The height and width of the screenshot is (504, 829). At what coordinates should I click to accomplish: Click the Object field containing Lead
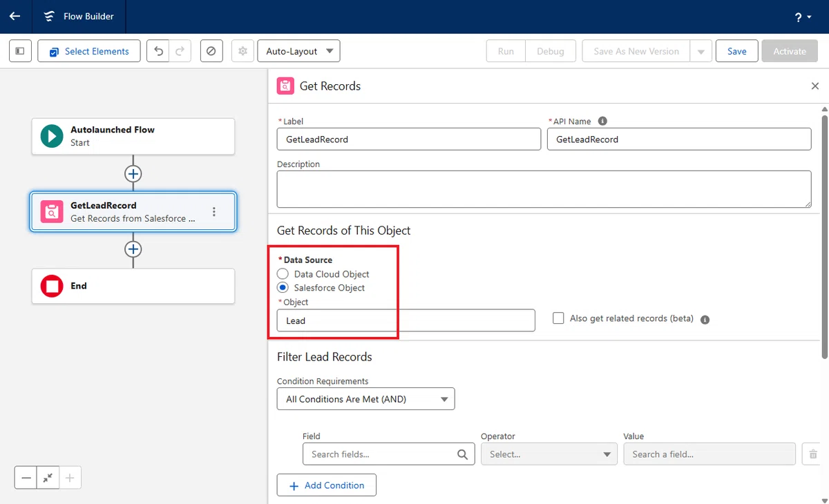tap(406, 320)
